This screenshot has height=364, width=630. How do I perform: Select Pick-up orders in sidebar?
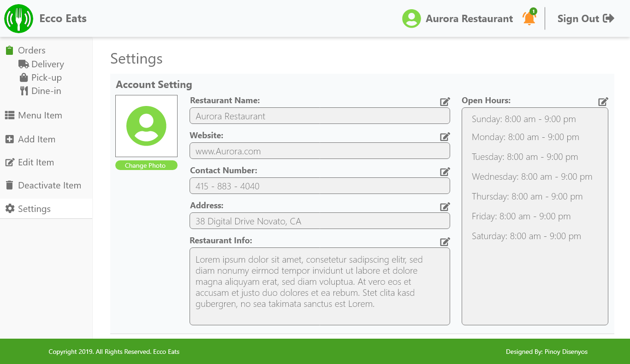coord(46,77)
